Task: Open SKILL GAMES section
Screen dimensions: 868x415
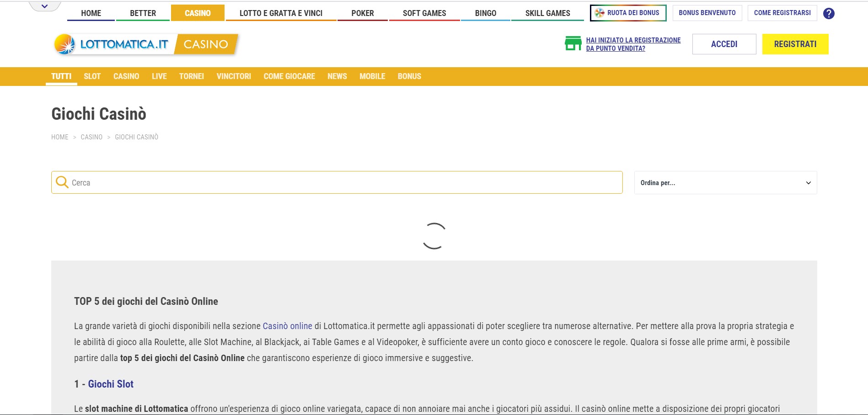Action: pos(547,13)
